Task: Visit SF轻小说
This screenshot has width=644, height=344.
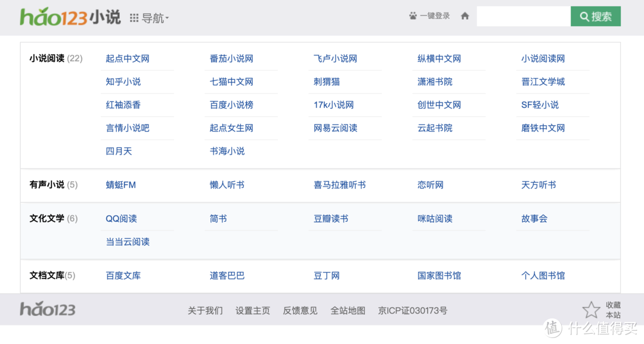Action: pos(540,105)
